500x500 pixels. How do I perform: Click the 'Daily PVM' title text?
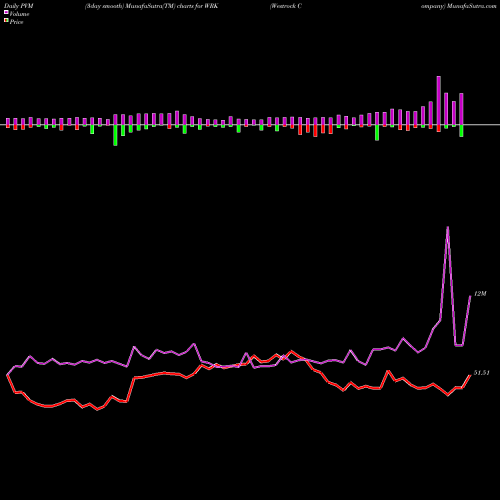pos(19,6)
